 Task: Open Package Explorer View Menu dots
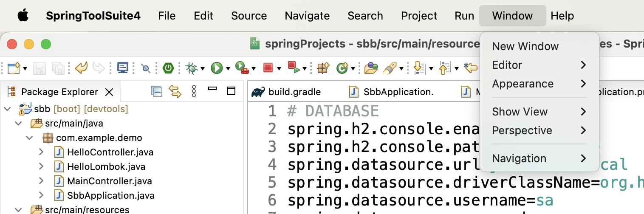click(194, 91)
